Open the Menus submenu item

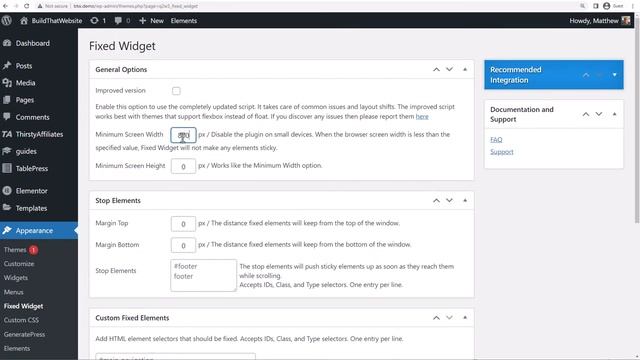(x=13, y=292)
